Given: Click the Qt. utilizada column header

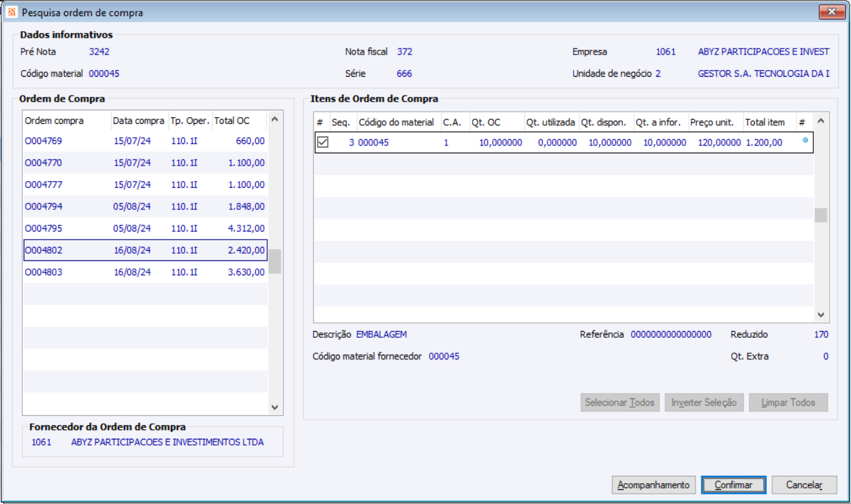Looking at the screenshot, I should pos(551,122).
